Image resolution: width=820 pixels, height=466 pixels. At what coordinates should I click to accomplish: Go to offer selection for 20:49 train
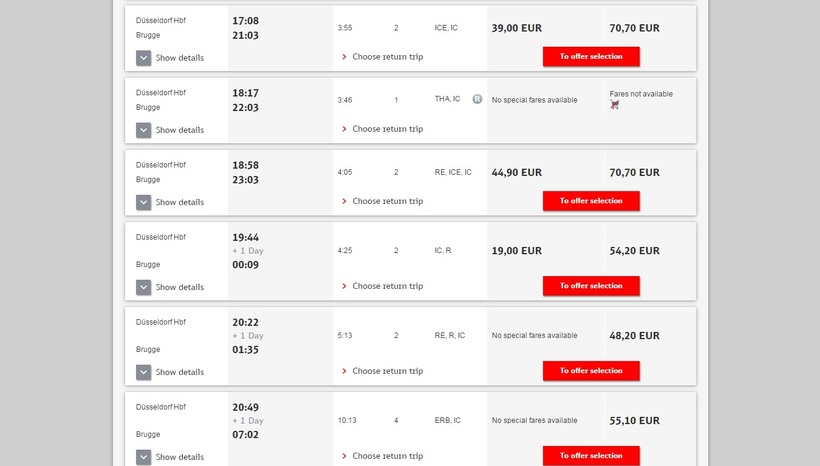(591, 455)
